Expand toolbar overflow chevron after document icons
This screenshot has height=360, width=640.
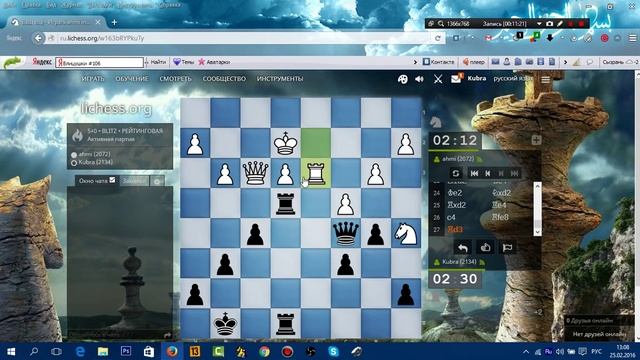(x=565, y=62)
